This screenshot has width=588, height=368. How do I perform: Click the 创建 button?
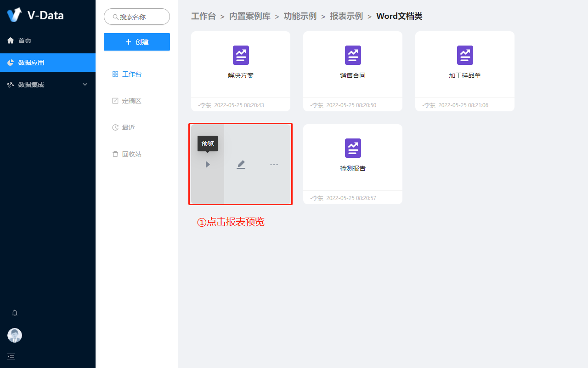pyautogui.click(x=137, y=42)
